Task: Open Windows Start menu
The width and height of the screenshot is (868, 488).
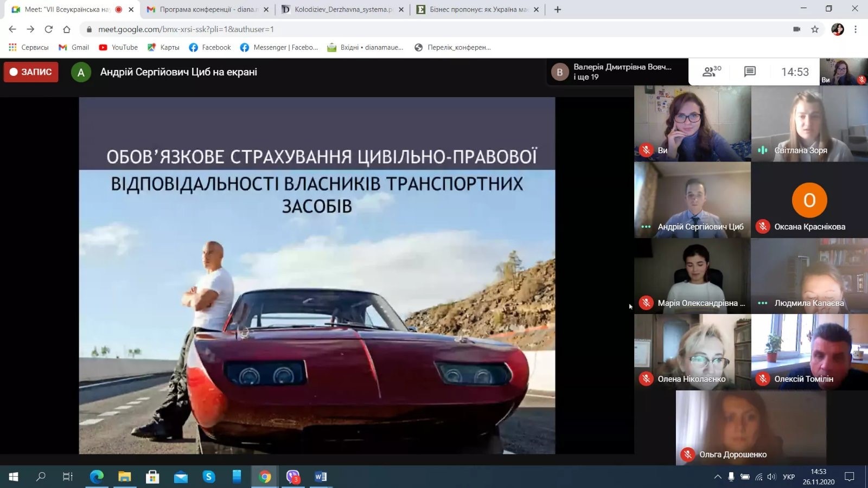Action: 14,477
